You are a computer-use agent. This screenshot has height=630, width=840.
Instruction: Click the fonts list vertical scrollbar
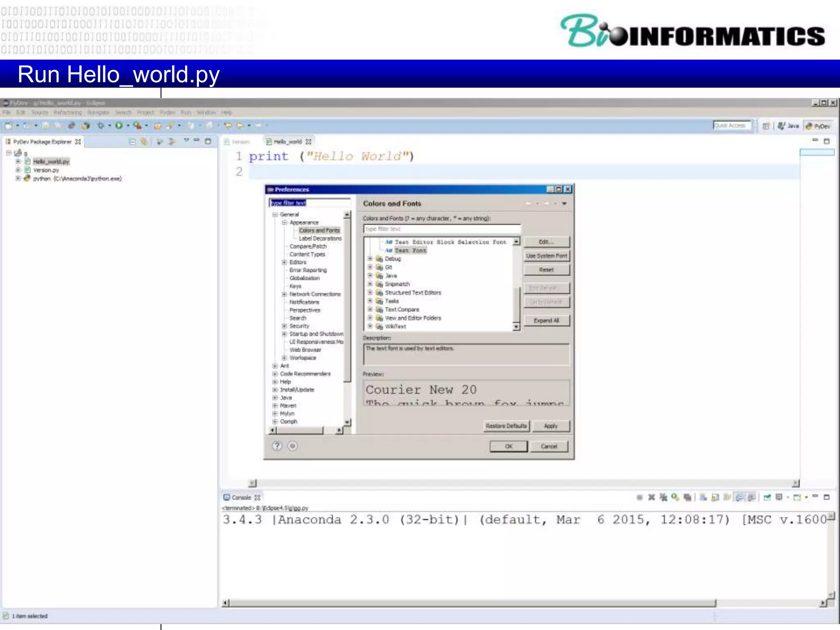[517, 284]
